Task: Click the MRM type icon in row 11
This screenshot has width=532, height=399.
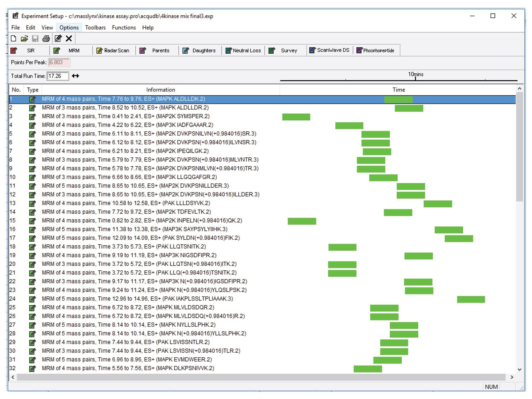Action: click(32, 186)
